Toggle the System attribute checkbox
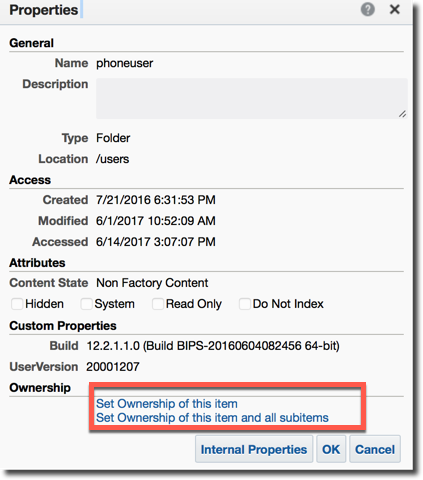Viewport: 423px width, 480px height. (86, 304)
